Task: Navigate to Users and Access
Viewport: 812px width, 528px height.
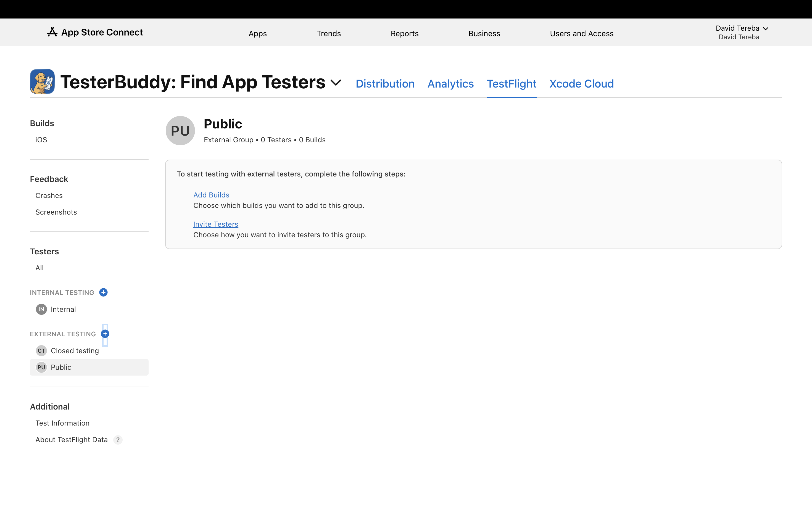Action: (582, 33)
